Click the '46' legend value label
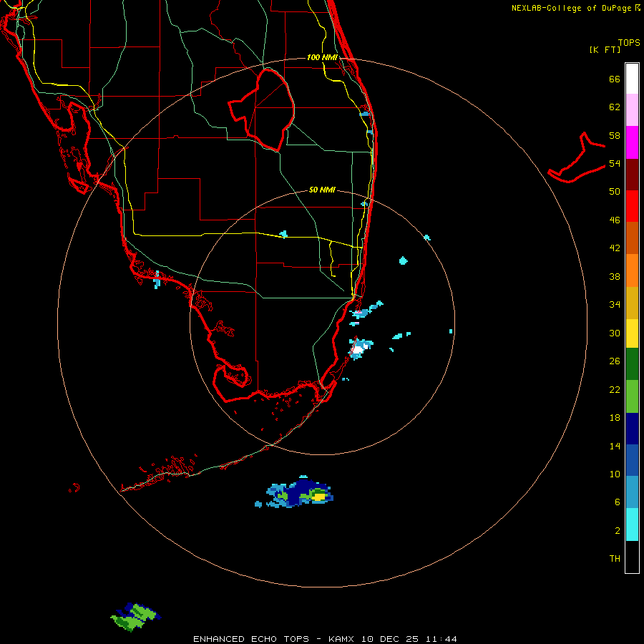Screen dimensions: 644x644 tap(615, 220)
